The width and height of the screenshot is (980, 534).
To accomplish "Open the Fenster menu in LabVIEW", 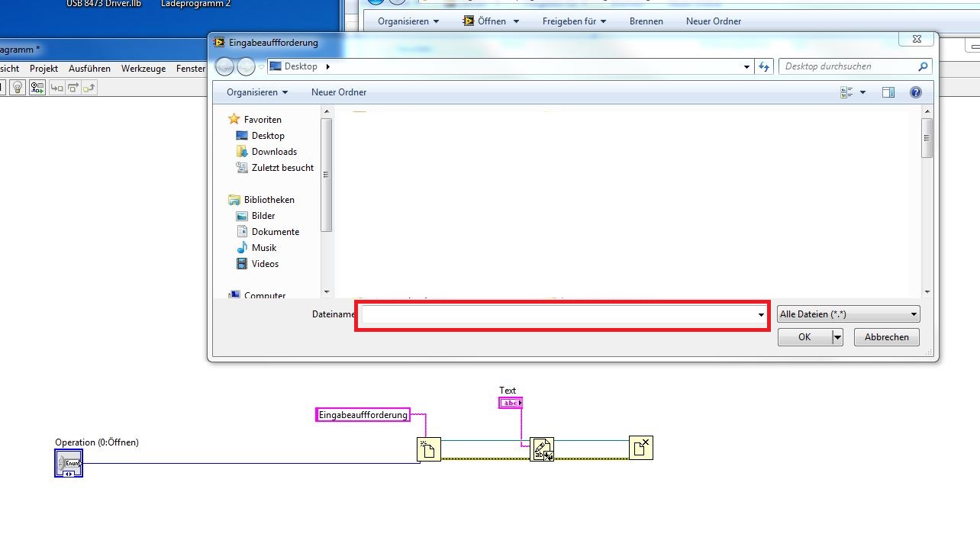I will [x=190, y=69].
